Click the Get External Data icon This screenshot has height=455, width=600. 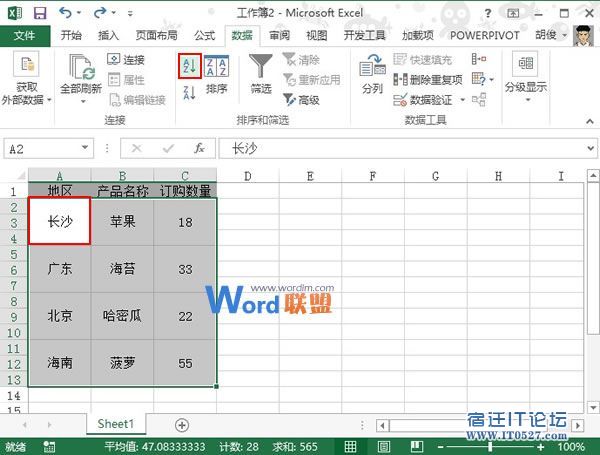pyautogui.click(x=26, y=64)
